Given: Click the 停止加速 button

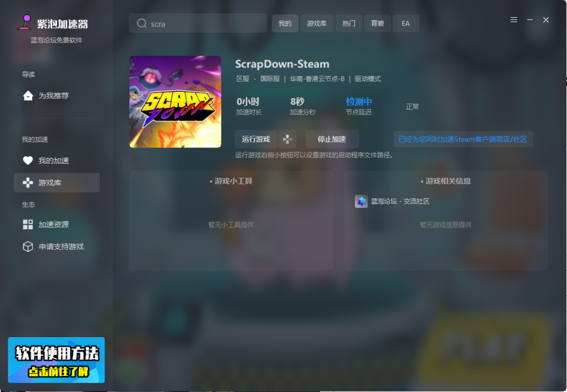Looking at the screenshot, I should click(332, 139).
